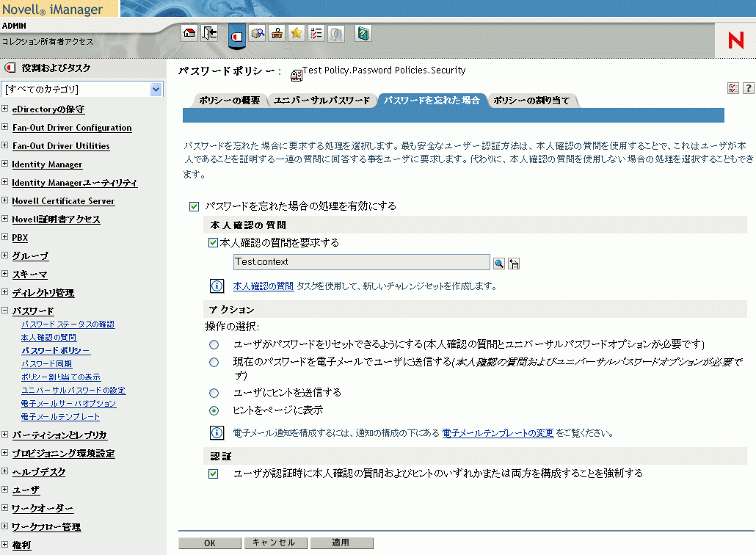This screenshot has height=555, width=756.
Task: Open the page help question mark icon
Action: [x=748, y=88]
